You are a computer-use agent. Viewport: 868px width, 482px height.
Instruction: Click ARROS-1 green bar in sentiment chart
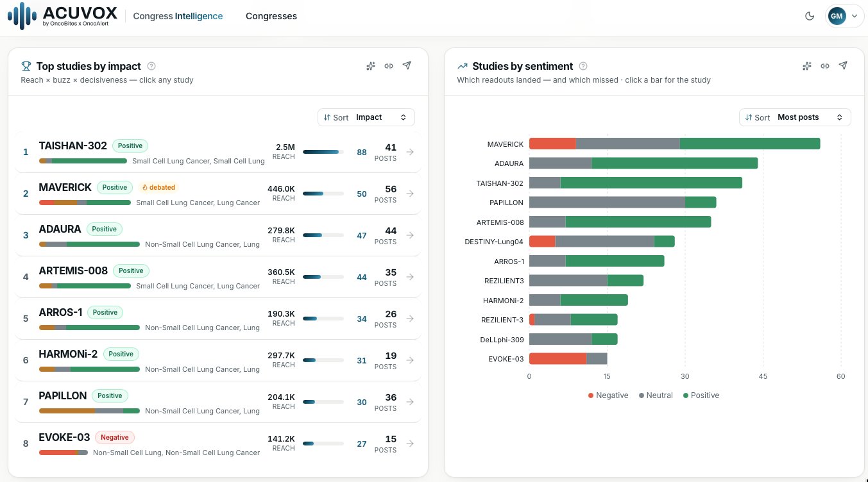[615, 261]
